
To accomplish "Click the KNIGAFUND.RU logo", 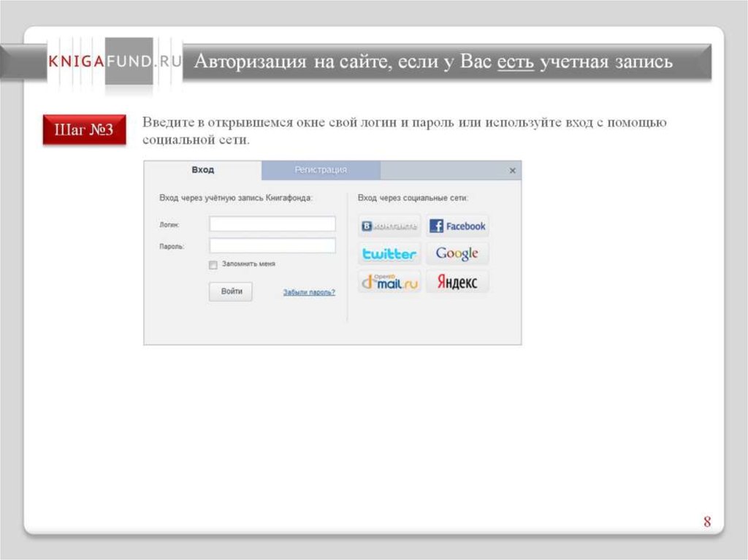I will [x=115, y=62].
